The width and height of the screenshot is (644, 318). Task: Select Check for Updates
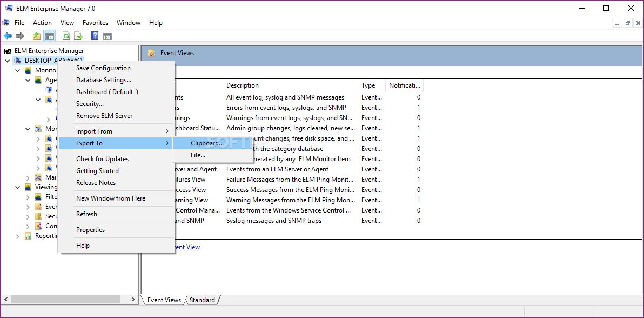click(x=116, y=159)
